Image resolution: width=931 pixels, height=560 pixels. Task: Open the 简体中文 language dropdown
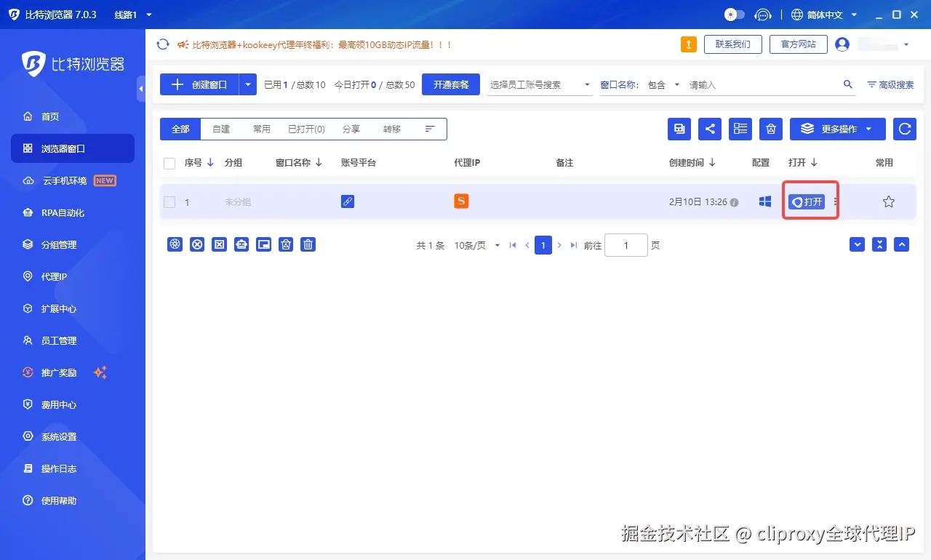[824, 15]
